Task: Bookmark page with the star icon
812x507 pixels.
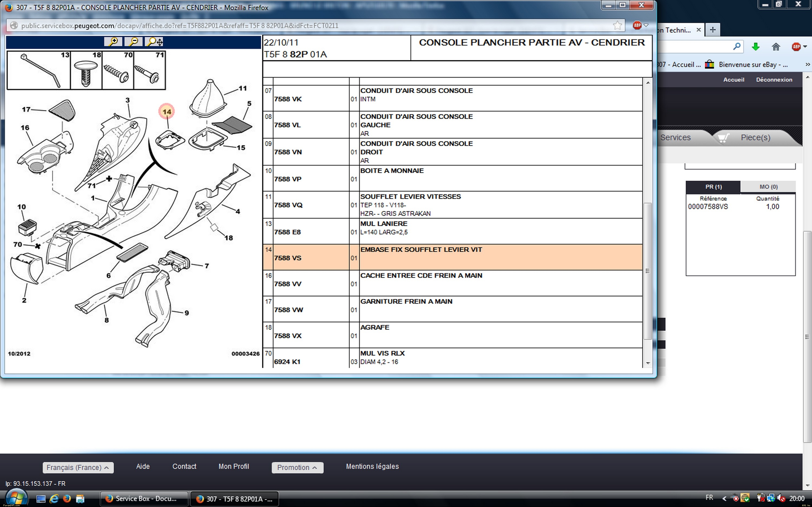Action: point(617,25)
